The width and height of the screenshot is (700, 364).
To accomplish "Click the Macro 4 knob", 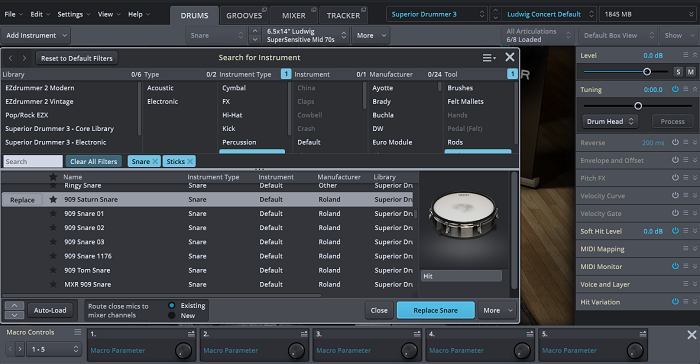I will coord(522,351).
